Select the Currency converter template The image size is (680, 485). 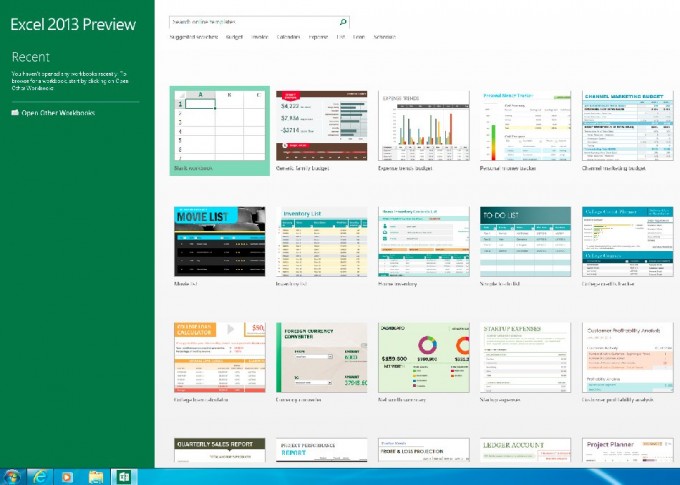tap(321, 362)
